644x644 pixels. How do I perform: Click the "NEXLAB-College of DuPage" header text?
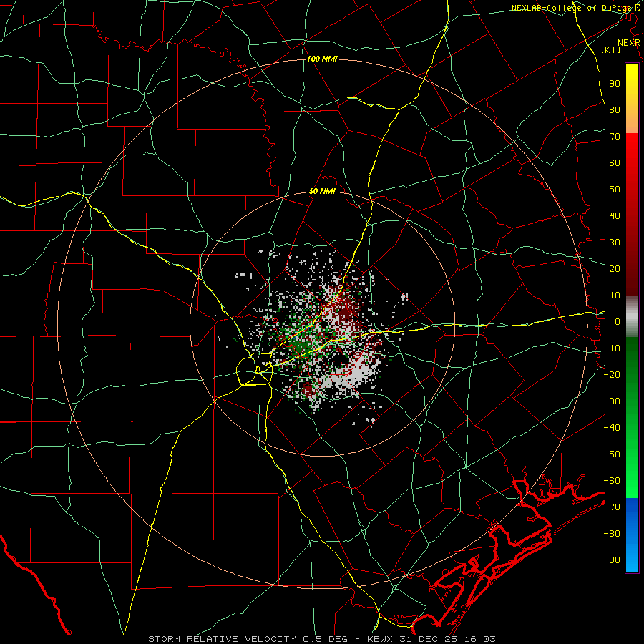coord(572,8)
